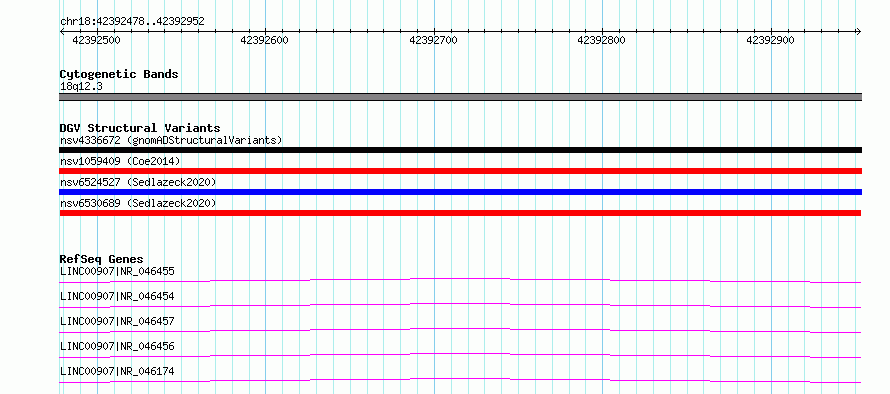Screen dimensions: 890x394
Task: Open variant nsv1059409 (Coe2014) label
Action: (120, 161)
